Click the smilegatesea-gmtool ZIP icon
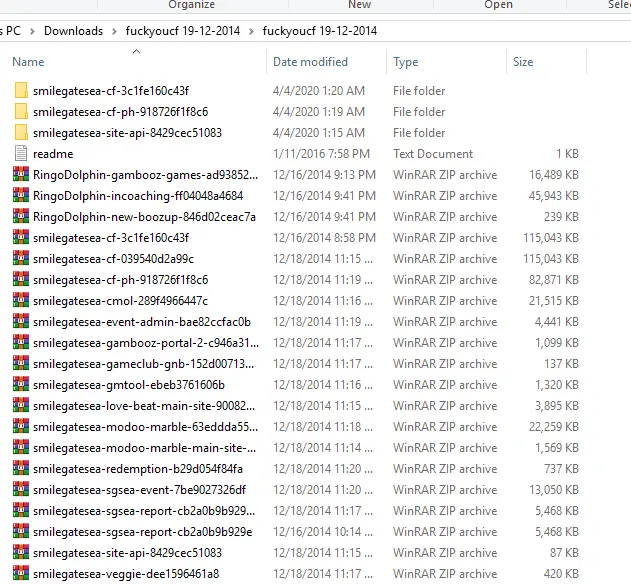This screenshot has width=631, height=585. click(21, 384)
